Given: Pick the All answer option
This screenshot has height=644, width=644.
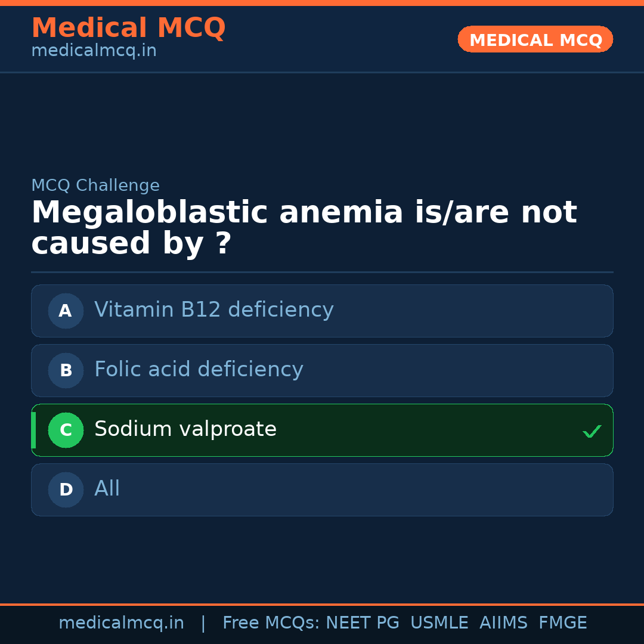Looking at the screenshot, I should click(x=107, y=489).
